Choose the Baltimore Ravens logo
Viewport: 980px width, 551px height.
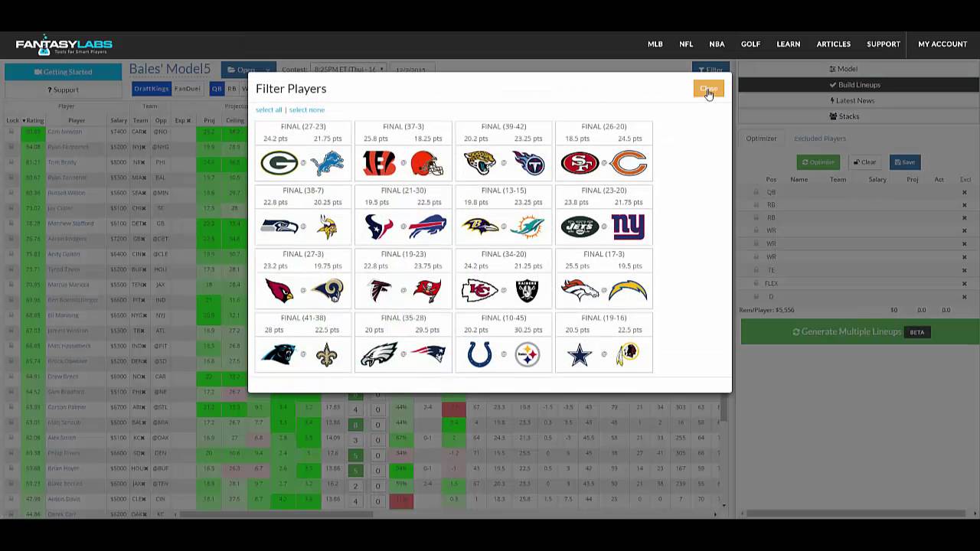coord(479,227)
